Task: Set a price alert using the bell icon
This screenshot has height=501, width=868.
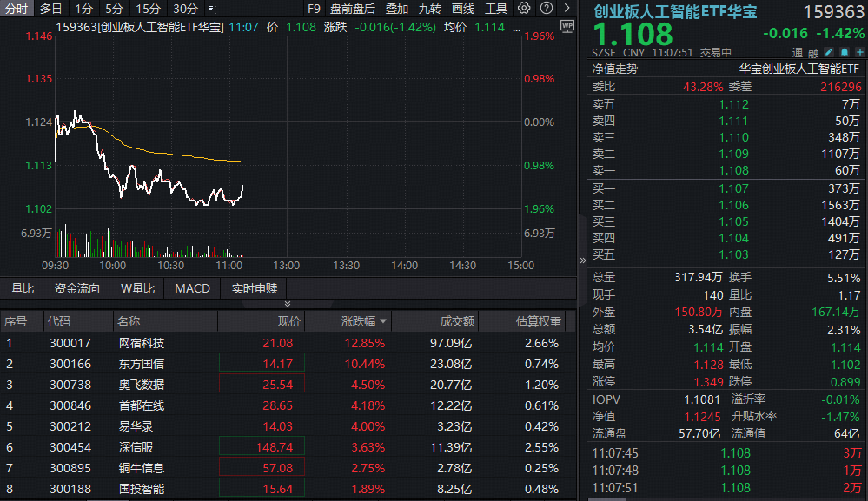Action: (845, 52)
